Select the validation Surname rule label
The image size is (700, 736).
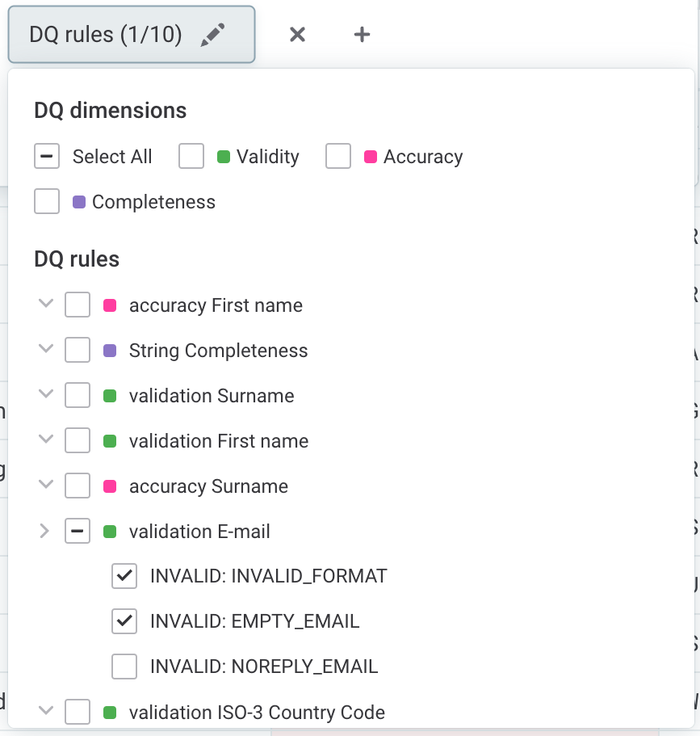tap(211, 396)
